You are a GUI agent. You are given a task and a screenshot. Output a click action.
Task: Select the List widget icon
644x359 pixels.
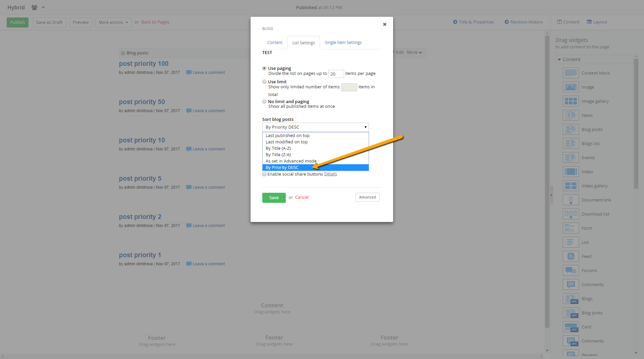571,242
